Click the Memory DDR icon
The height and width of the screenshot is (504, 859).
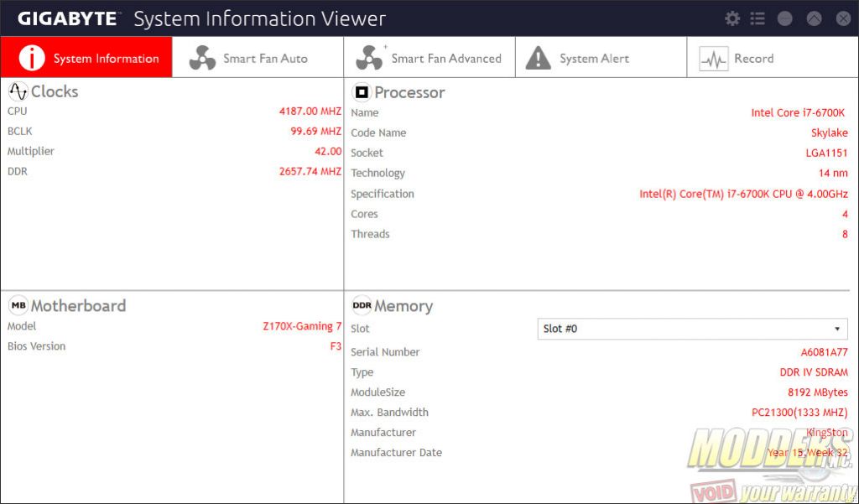[362, 306]
